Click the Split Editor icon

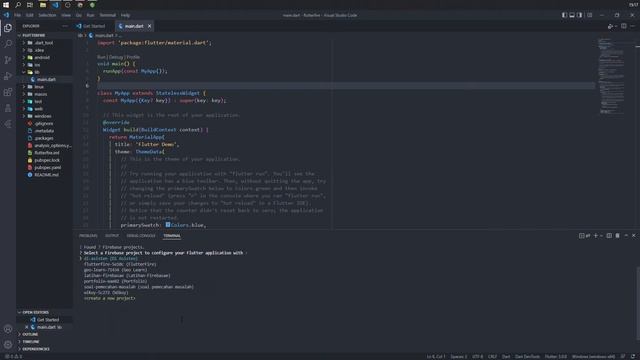(x=624, y=26)
